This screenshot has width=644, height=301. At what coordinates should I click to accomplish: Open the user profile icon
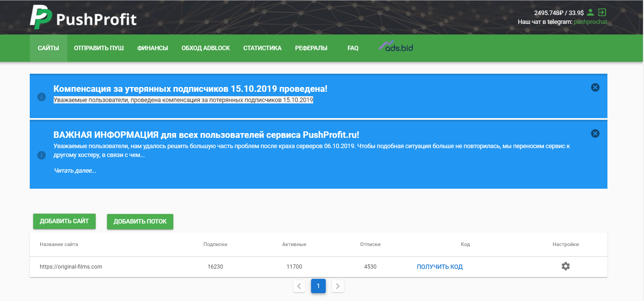pos(590,13)
